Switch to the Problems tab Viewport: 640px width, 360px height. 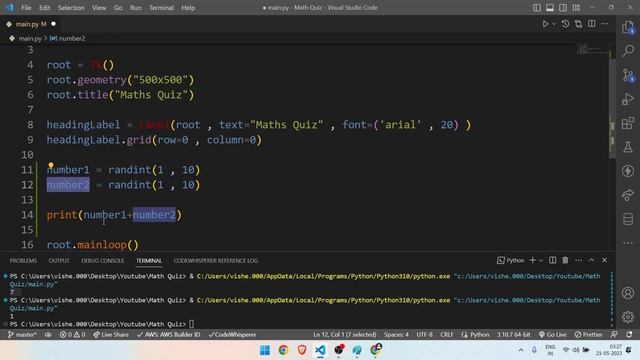point(23,260)
